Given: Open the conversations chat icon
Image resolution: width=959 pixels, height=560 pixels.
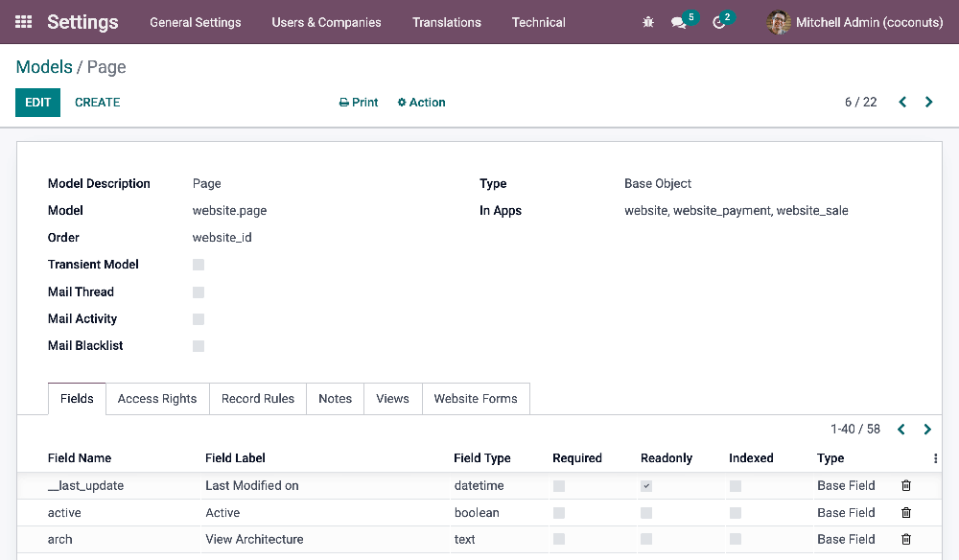Looking at the screenshot, I should coord(679,22).
